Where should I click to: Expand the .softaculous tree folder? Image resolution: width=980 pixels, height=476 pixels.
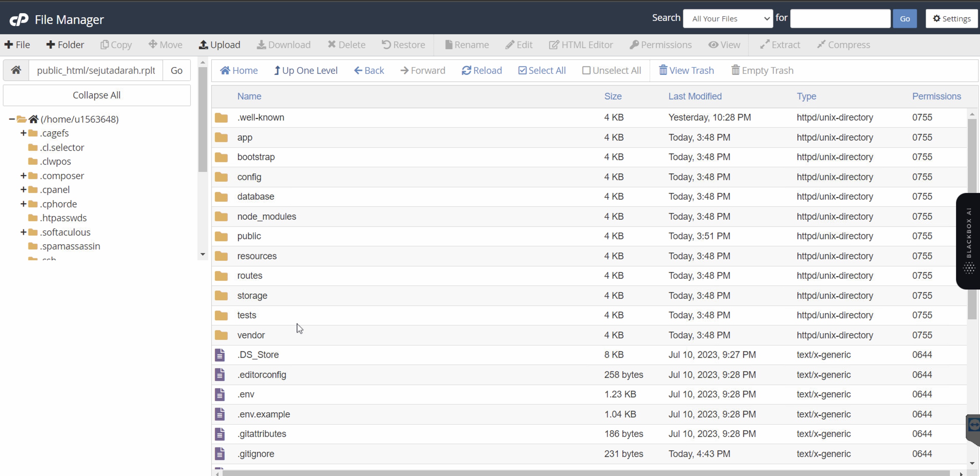(23, 232)
